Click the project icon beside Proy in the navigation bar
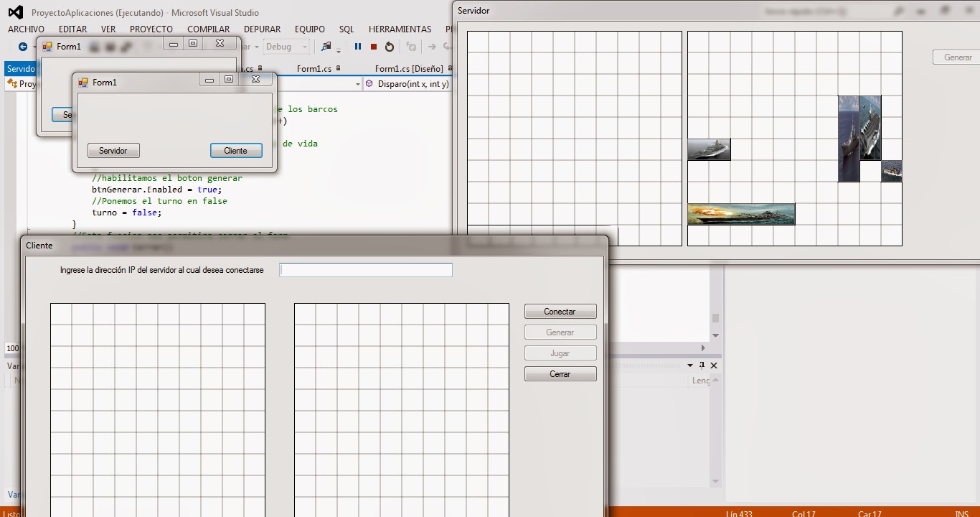Screen dimensions: 980x517 [12, 84]
